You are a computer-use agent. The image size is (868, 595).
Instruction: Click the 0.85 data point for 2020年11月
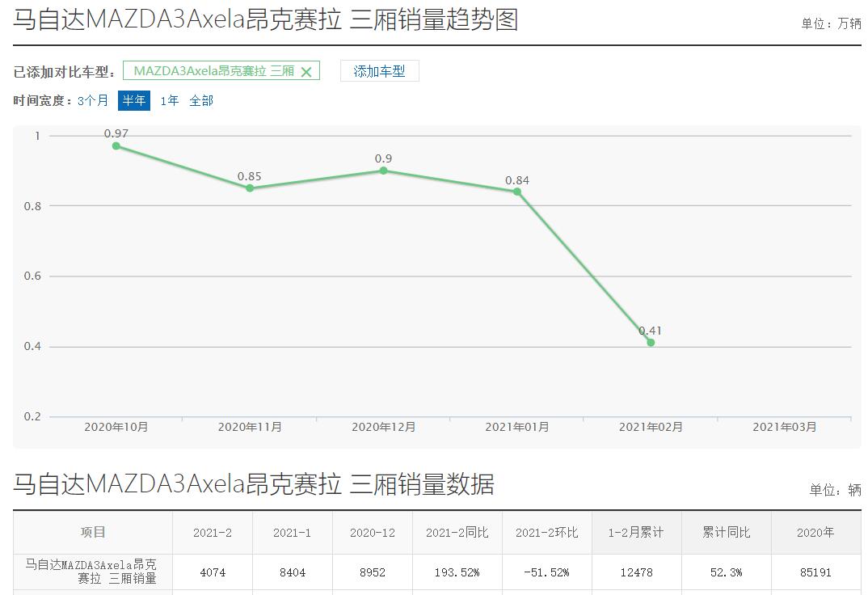point(250,188)
